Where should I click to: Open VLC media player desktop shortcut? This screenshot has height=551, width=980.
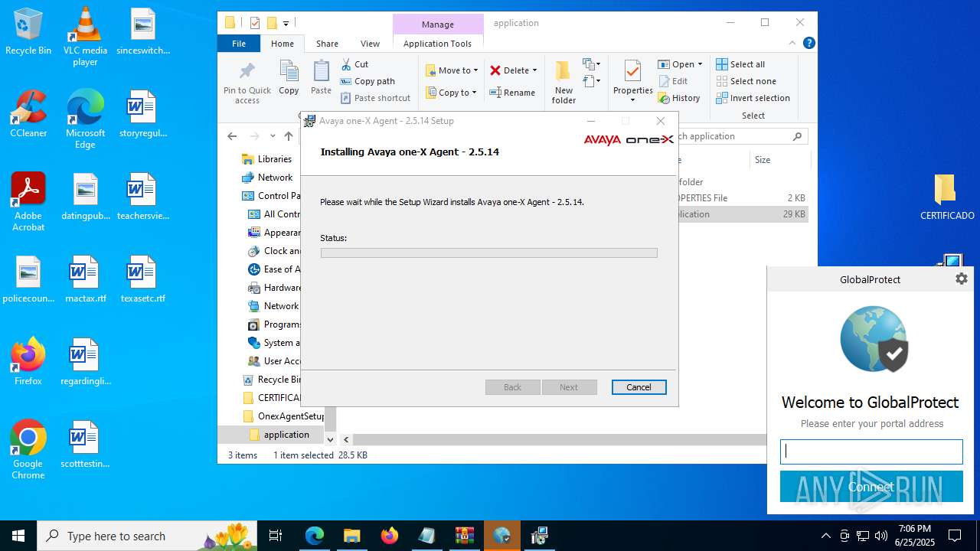point(85,37)
